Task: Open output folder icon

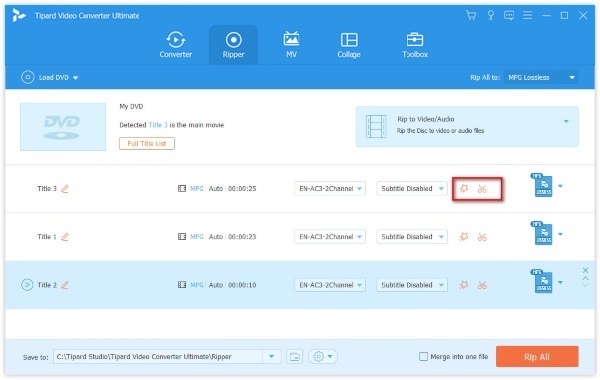Action: click(295, 357)
